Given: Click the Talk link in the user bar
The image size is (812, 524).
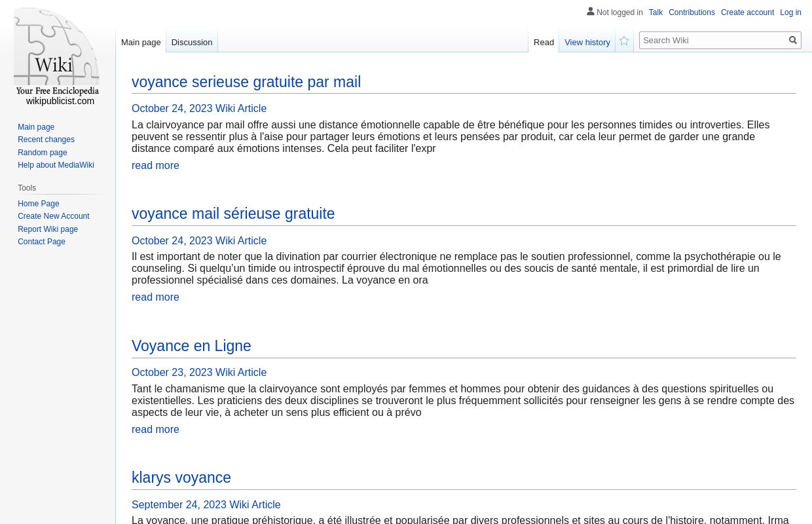Looking at the screenshot, I should [x=655, y=12].
